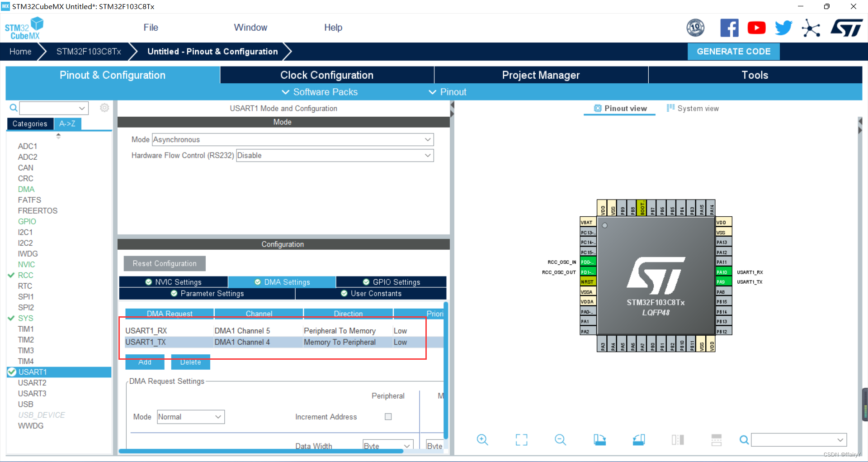
Task: Open the peripheral Data Width Byte dropdown
Action: tap(388, 445)
